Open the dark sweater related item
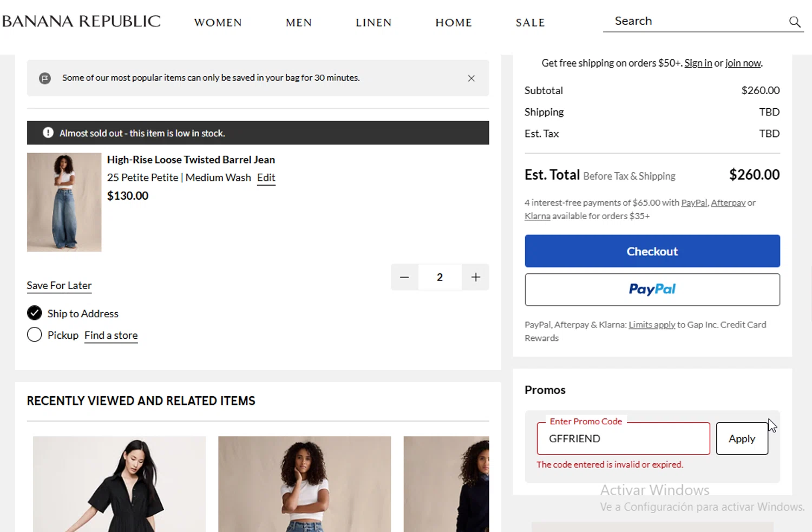812x532 pixels. [x=446, y=484]
